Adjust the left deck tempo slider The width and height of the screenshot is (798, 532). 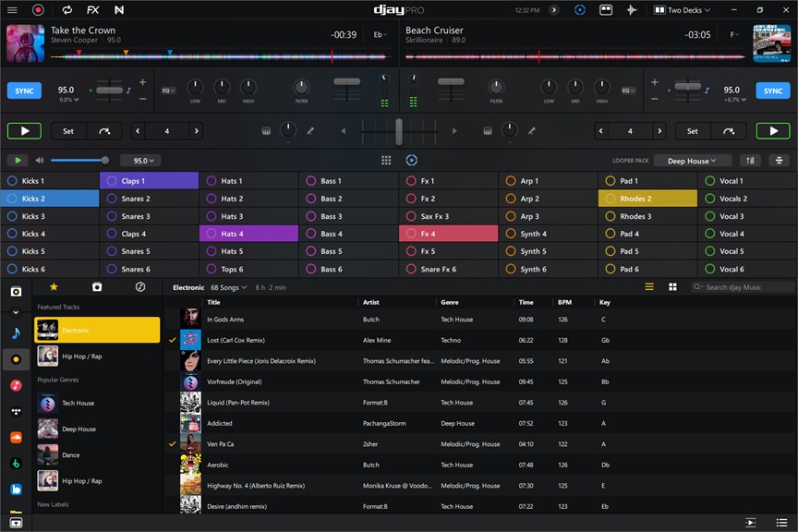pos(109,91)
